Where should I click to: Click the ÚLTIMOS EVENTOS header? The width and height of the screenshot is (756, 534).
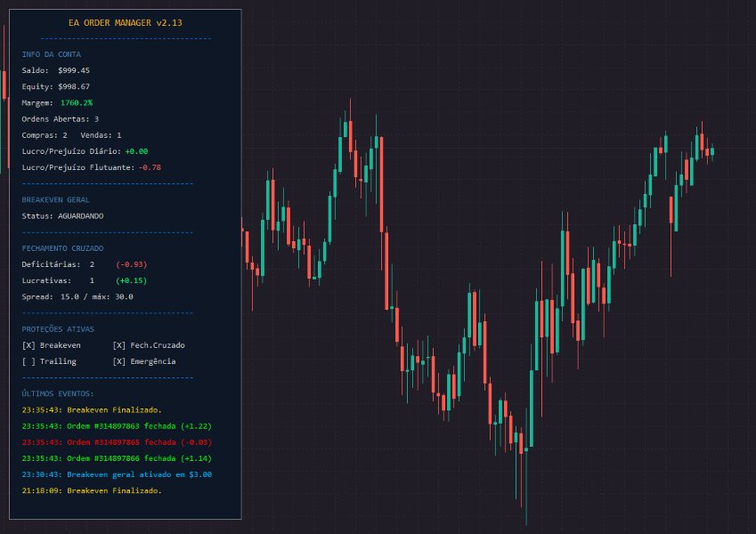click(58, 393)
